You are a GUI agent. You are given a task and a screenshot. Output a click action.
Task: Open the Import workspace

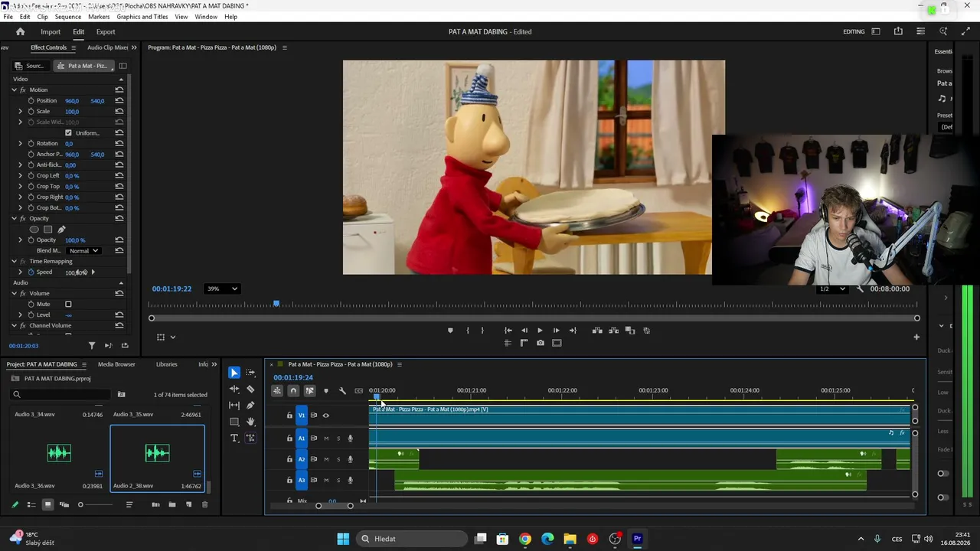coord(51,31)
